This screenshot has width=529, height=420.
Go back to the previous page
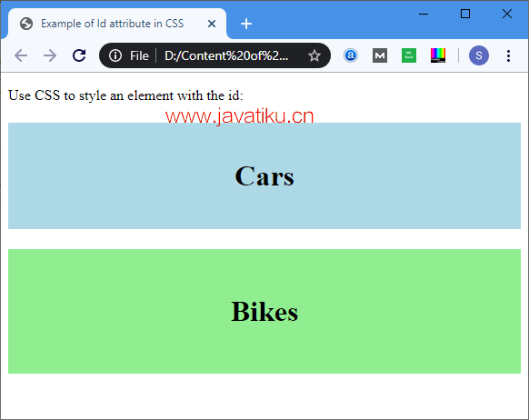(21, 55)
